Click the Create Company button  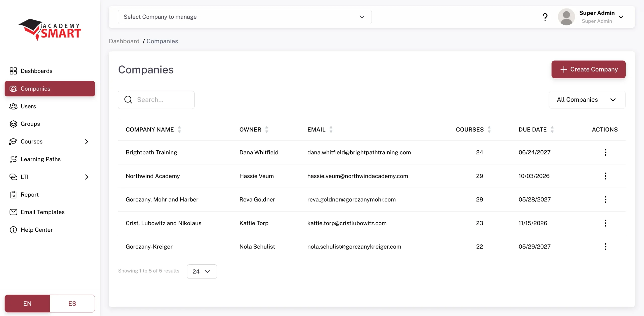[588, 69]
